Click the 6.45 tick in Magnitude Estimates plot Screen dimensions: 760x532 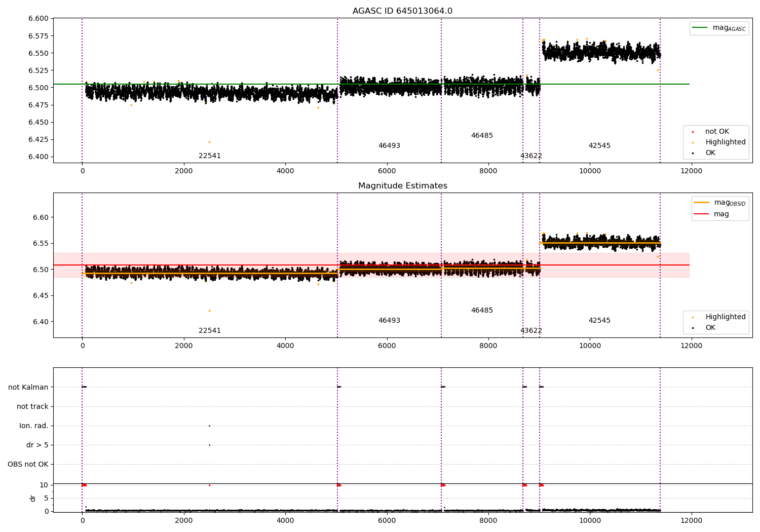pyautogui.click(x=41, y=295)
